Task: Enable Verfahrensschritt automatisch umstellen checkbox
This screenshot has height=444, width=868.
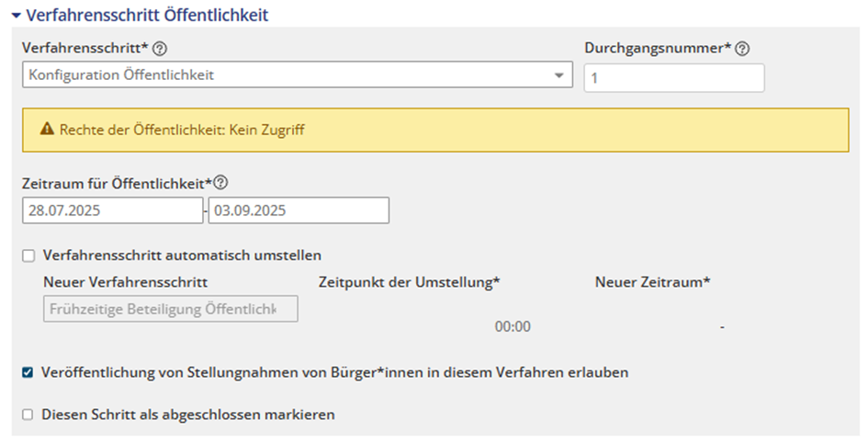Action: pos(28,256)
